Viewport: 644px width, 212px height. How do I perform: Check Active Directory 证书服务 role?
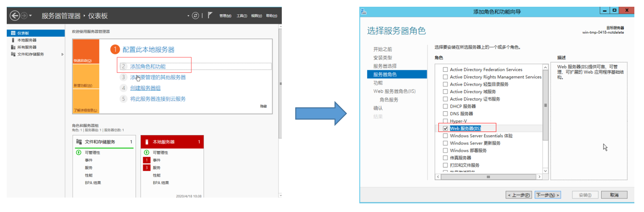coord(445,99)
